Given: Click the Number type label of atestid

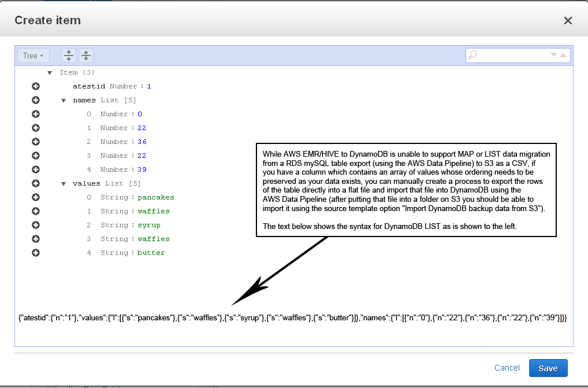Looking at the screenshot, I should tap(124, 86).
